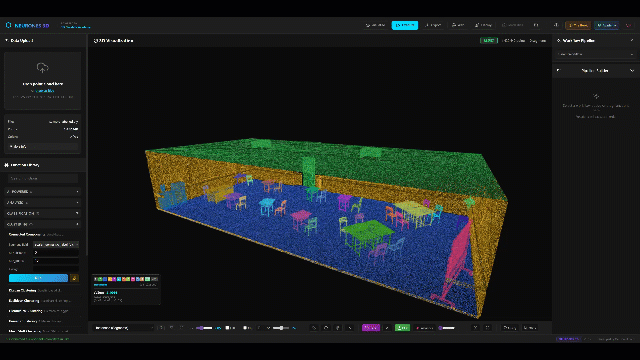Viewport: 640px width, 360px height.
Task: Open the tab just right of the cyan tab
Action: coord(433,25)
